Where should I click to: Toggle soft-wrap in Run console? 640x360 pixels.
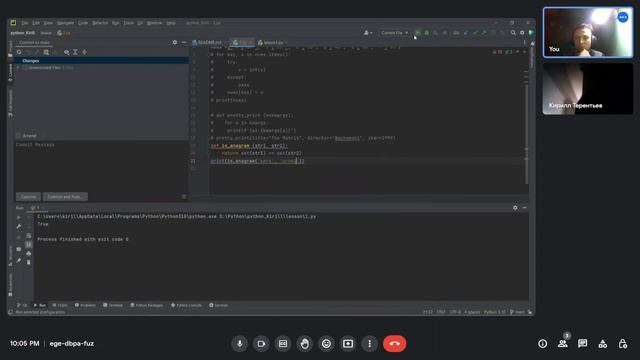coord(29,236)
